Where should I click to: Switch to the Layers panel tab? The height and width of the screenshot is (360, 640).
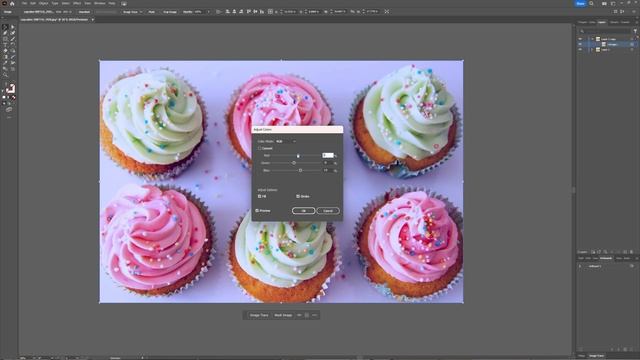point(602,22)
